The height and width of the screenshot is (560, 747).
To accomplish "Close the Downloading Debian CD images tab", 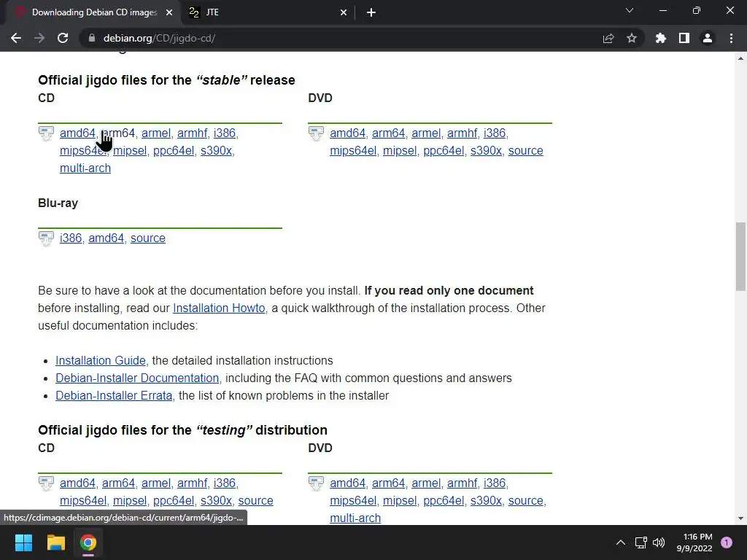I will [x=169, y=13].
